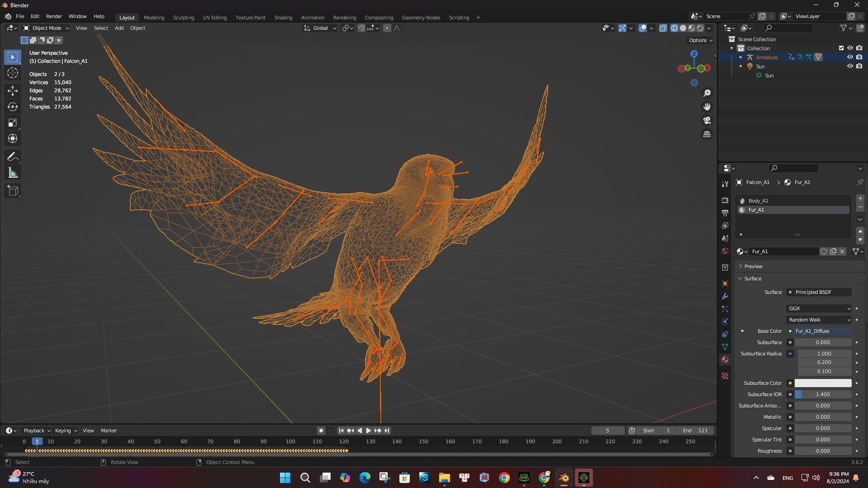Click the Zoom viewport magnifier icon
The image size is (868, 488).
coord(707,93)
